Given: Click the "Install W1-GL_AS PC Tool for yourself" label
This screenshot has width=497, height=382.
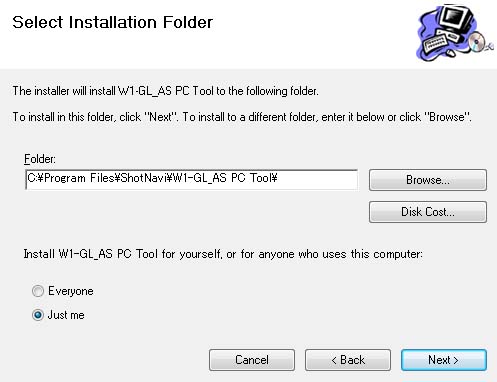Looking at the screenshot, I should tap(223, 254).
